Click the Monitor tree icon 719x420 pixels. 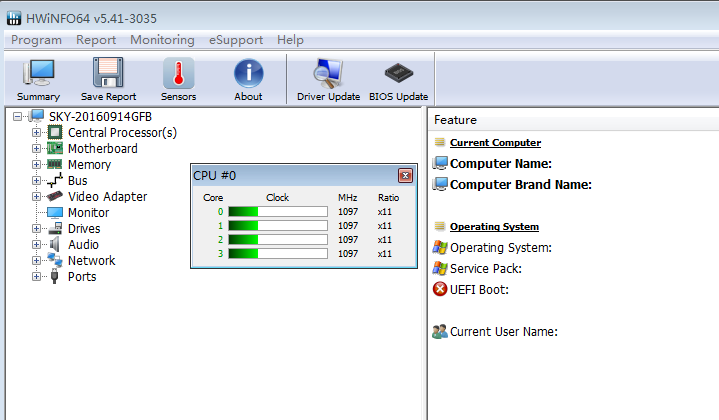tap(55, 212)
